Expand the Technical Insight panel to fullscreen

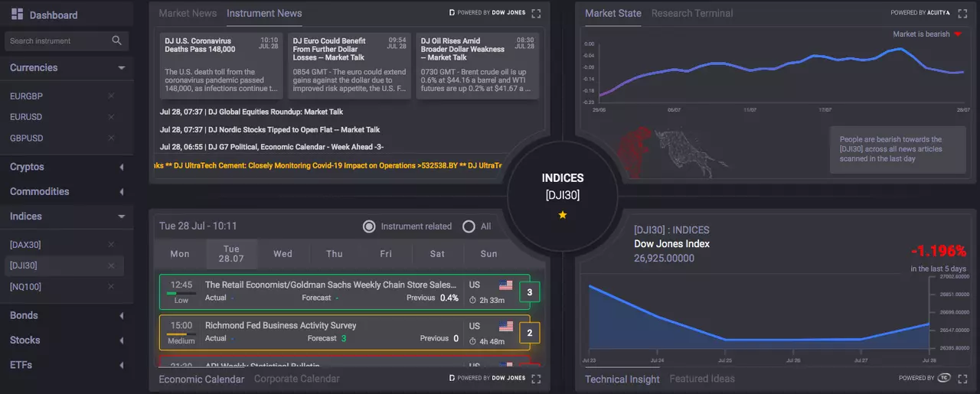(962, 378)
